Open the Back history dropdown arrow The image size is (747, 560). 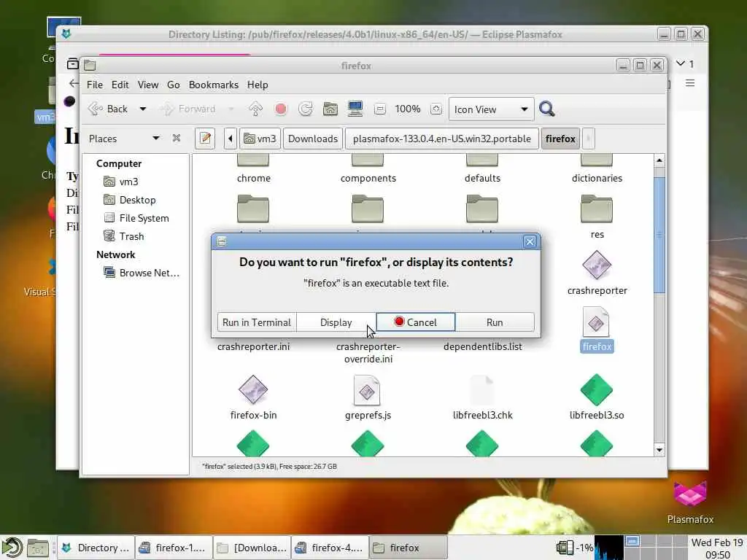tap(142, 109)
